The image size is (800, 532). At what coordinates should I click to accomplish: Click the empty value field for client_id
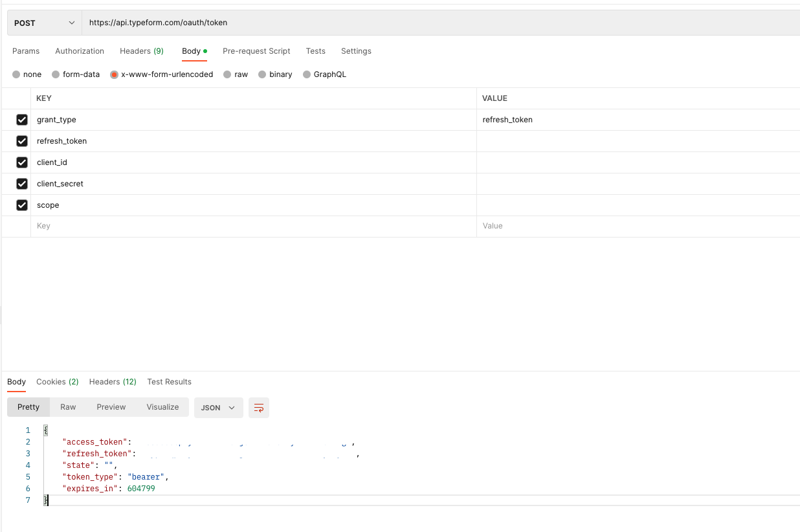(x=638, y=162)
